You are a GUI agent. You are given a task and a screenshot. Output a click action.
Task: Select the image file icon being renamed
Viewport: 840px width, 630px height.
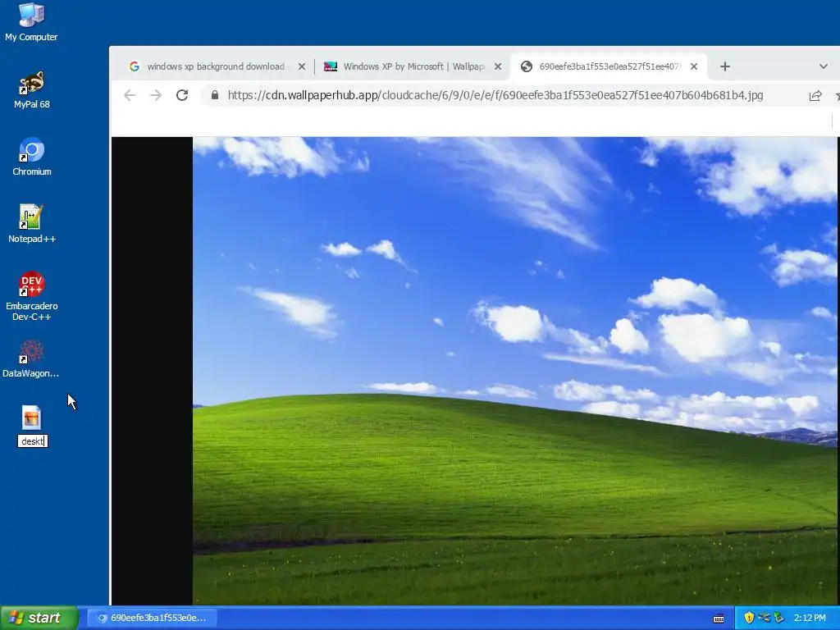[32, 418]
